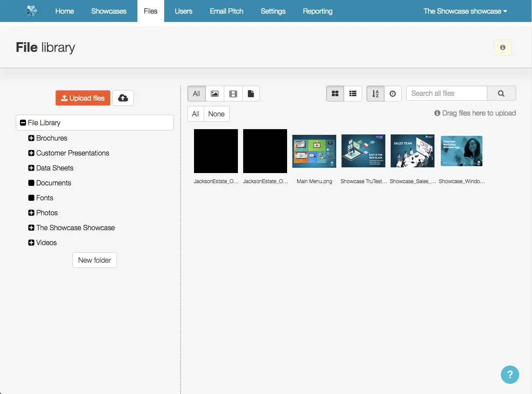Open The Showcase showcase account dropdown
The height and width of the screenshot is (394, 532).
pos(465,11)
